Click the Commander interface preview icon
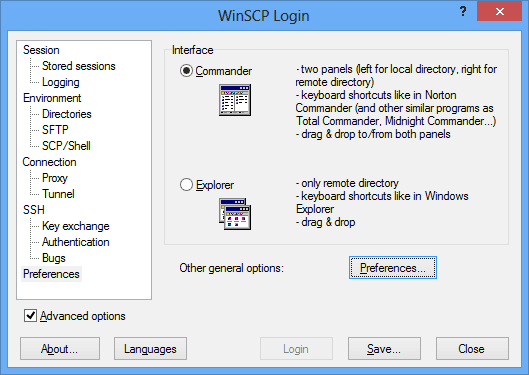 (x=235, y=100)
